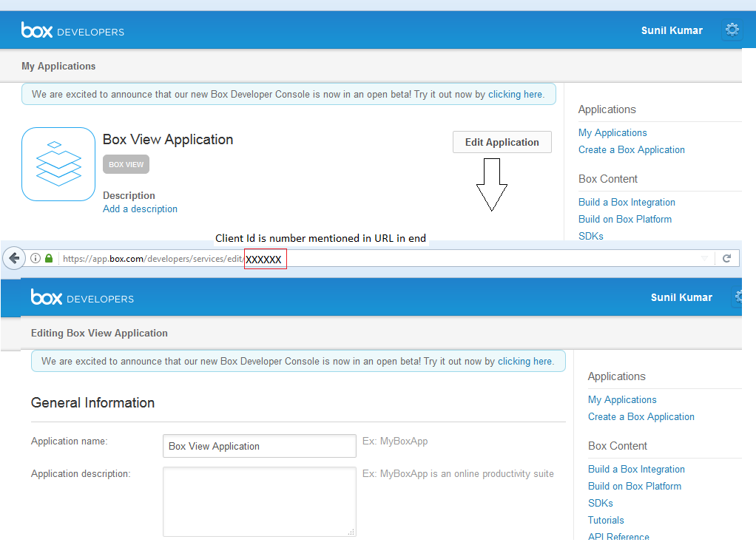
Task: Open the settings gear next to Sunil Kumar
Action: (732, 30)
